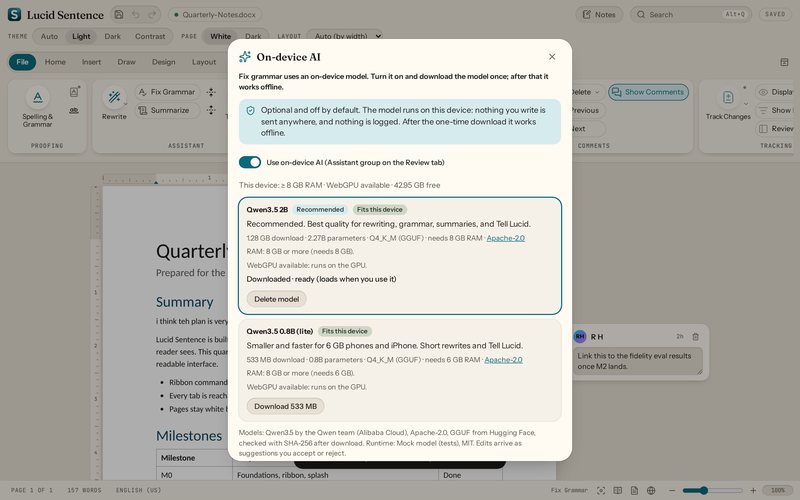Click the move icon beside Fix Grammar

tap(211, 92)
